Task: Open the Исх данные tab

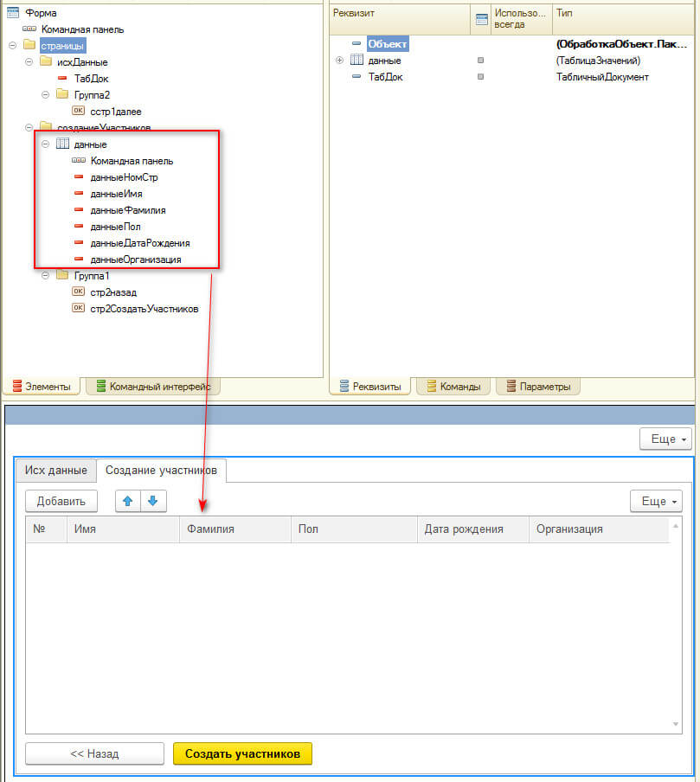Action: (55, 471)
